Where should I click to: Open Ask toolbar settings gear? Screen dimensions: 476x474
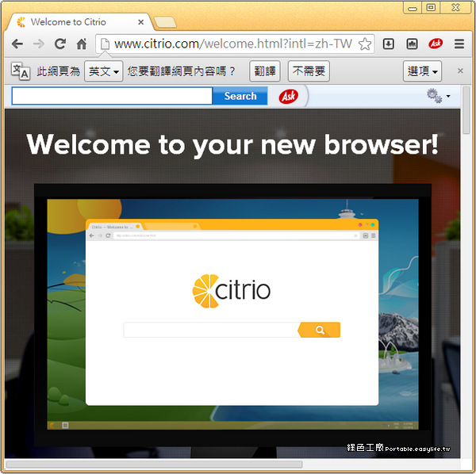click(x=435, y=96)
